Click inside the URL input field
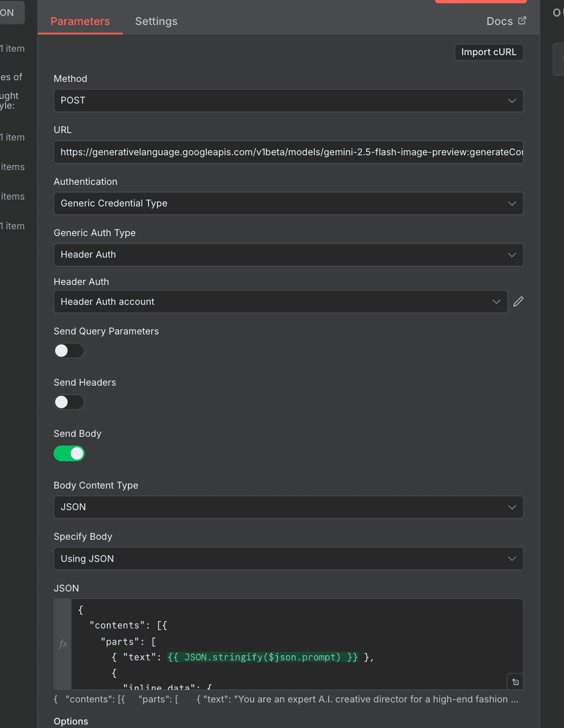 tap(288, 152)
